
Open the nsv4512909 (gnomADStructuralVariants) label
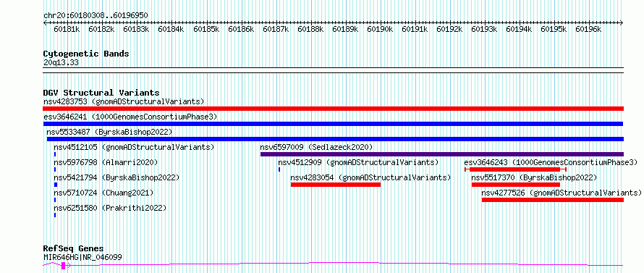pos(358,162)
